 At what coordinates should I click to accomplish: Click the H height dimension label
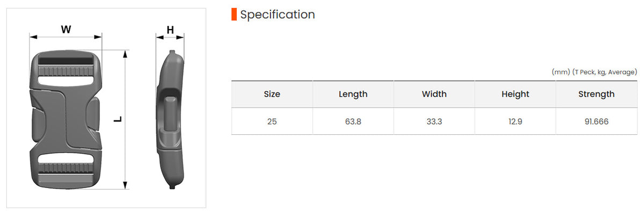(x=170, y=30)
